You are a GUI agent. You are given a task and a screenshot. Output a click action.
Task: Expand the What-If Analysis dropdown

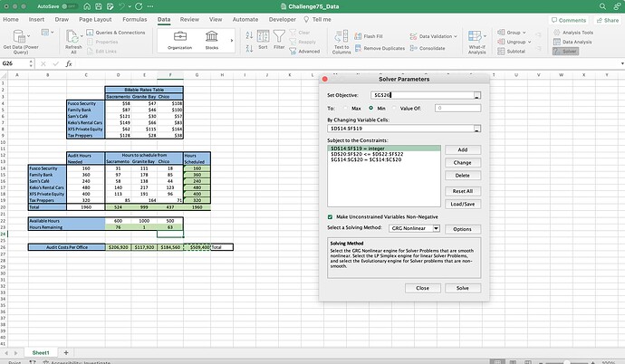coord(486,36)
